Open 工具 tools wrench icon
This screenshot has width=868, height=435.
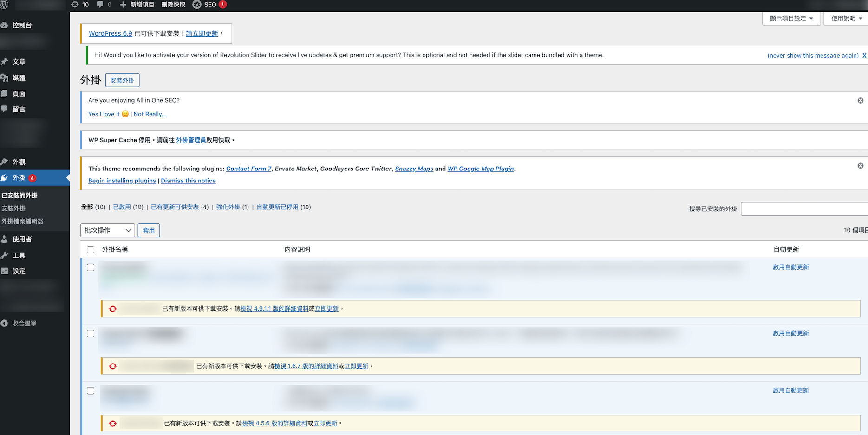coord(5,255)
